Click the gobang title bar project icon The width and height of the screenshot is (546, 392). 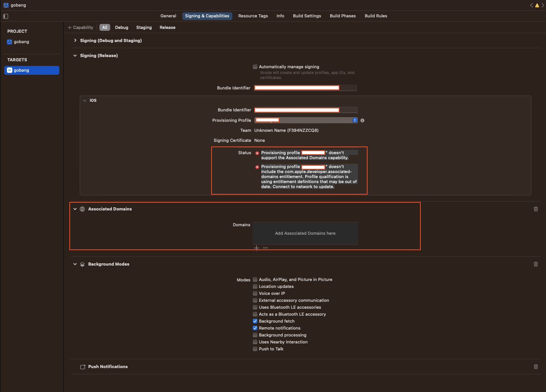[6, 5]
